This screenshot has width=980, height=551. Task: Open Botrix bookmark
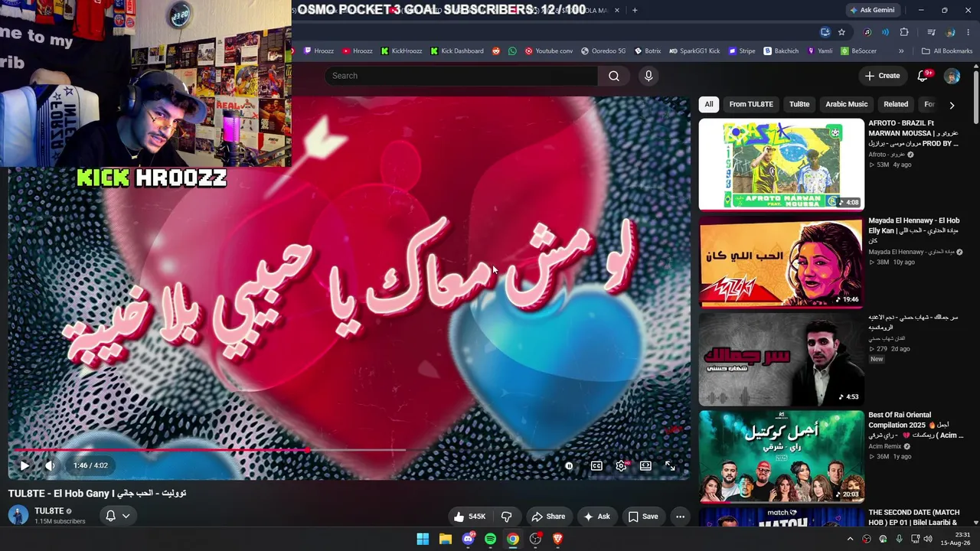point(647,51)
